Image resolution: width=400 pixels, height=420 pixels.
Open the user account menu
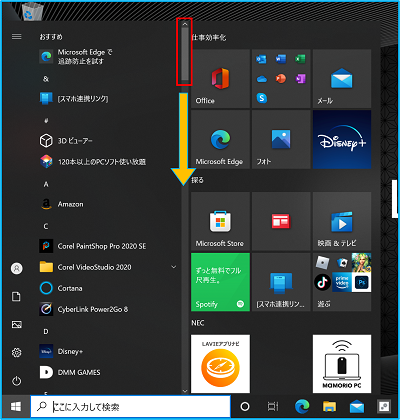click(17, 268)
